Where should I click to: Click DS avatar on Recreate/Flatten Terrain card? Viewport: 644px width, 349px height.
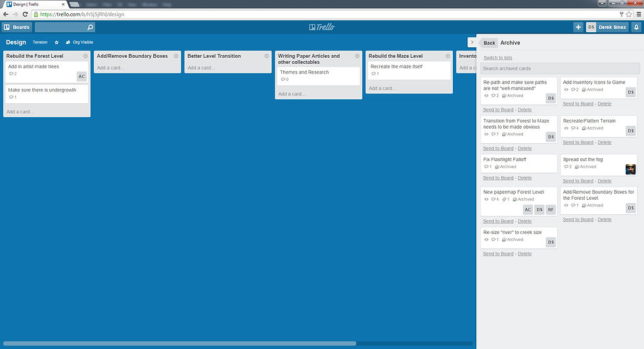click(x=631, y=131)
